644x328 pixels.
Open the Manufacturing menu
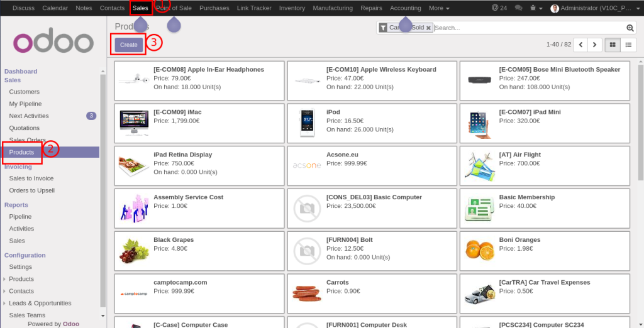[333, 8]
